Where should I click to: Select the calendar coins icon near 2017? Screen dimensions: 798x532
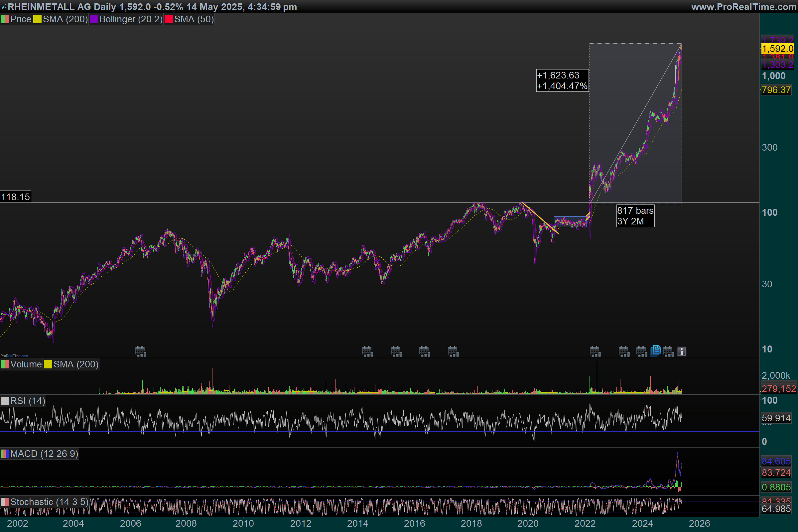tap(453, 351)
